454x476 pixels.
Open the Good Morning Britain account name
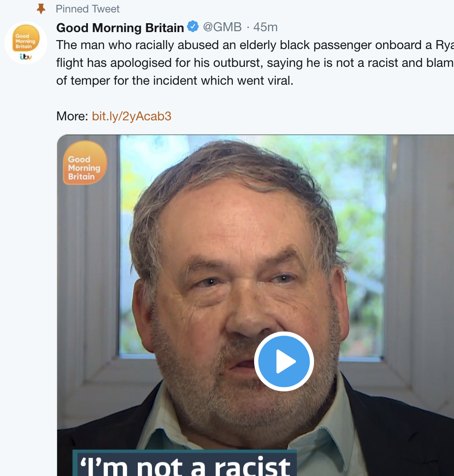click(120, 28)
